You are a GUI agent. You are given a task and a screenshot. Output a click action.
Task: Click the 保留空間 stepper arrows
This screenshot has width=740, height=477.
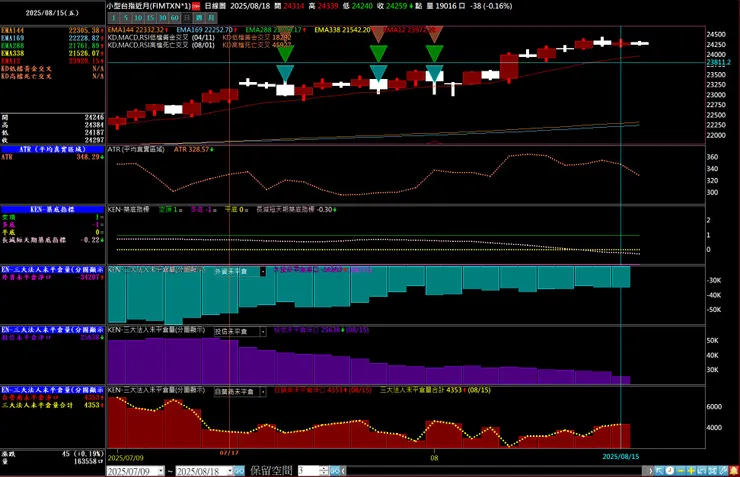(x=324, y=471)
